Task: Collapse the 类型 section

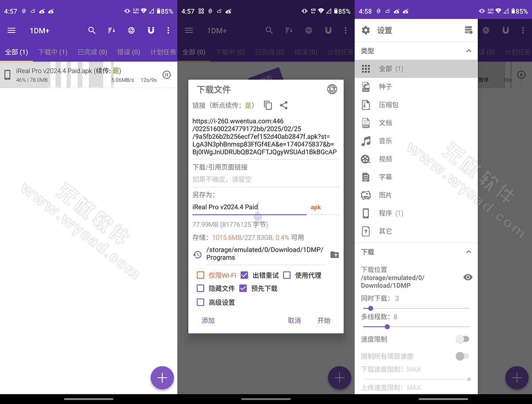Action: [x=468, y=51]
